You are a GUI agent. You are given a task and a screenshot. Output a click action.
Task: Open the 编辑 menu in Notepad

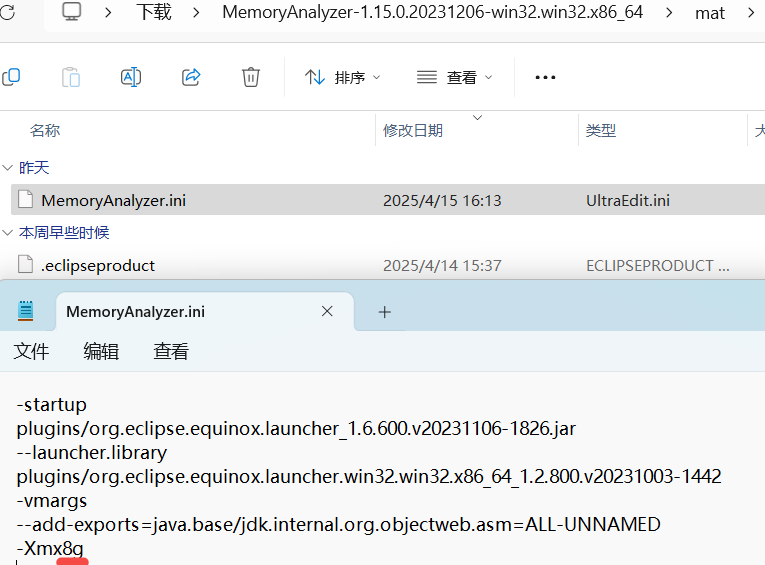pos(101,351)
